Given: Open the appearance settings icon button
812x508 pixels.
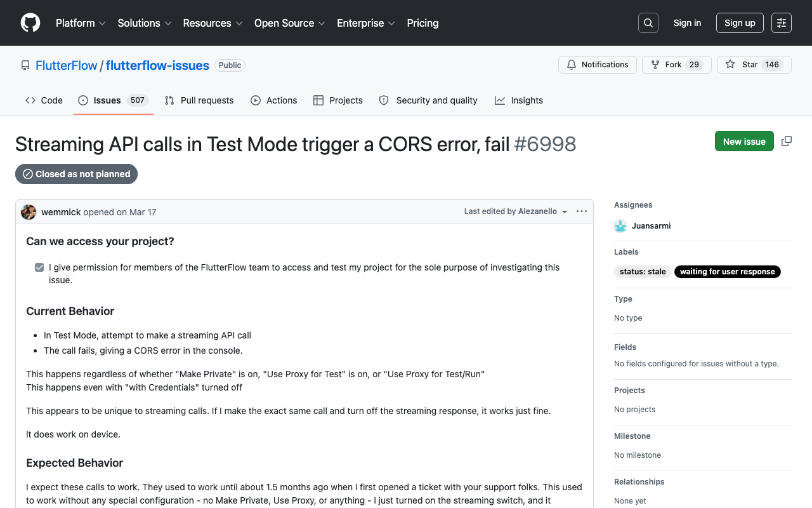Looking at the screenshot, I should (x=782, y=23).
